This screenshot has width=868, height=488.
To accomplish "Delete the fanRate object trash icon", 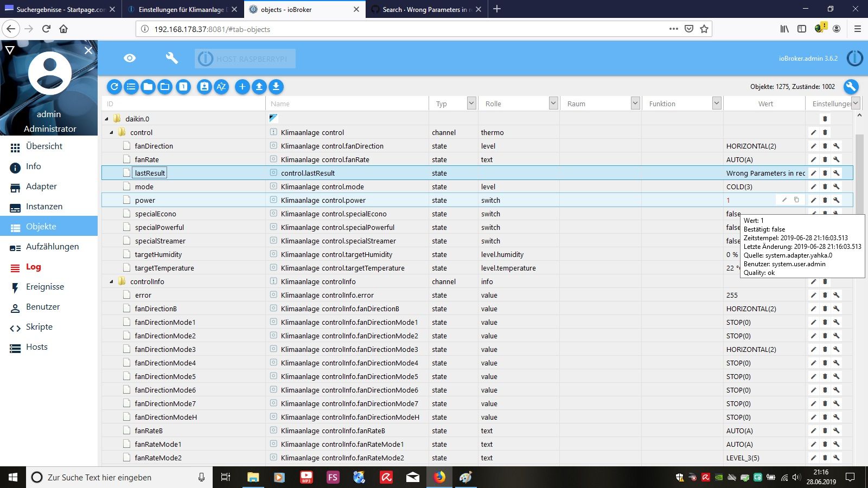I will click(825, 159).
